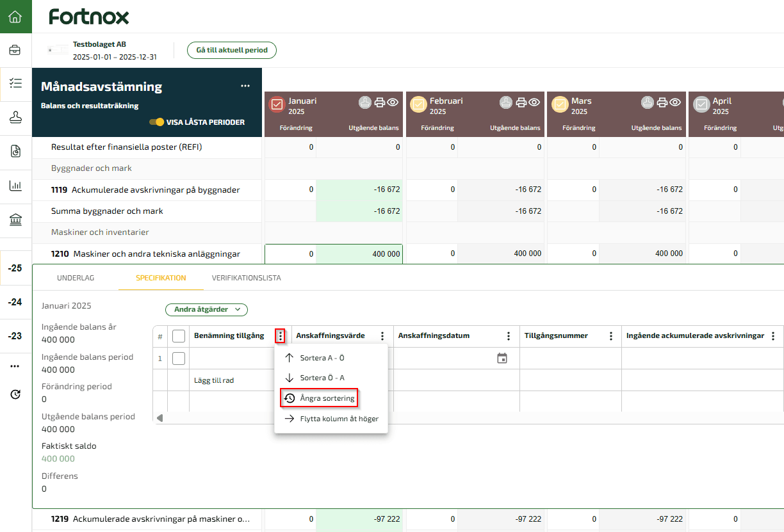Show Mars details with eye icon

[x=675, y=102]
